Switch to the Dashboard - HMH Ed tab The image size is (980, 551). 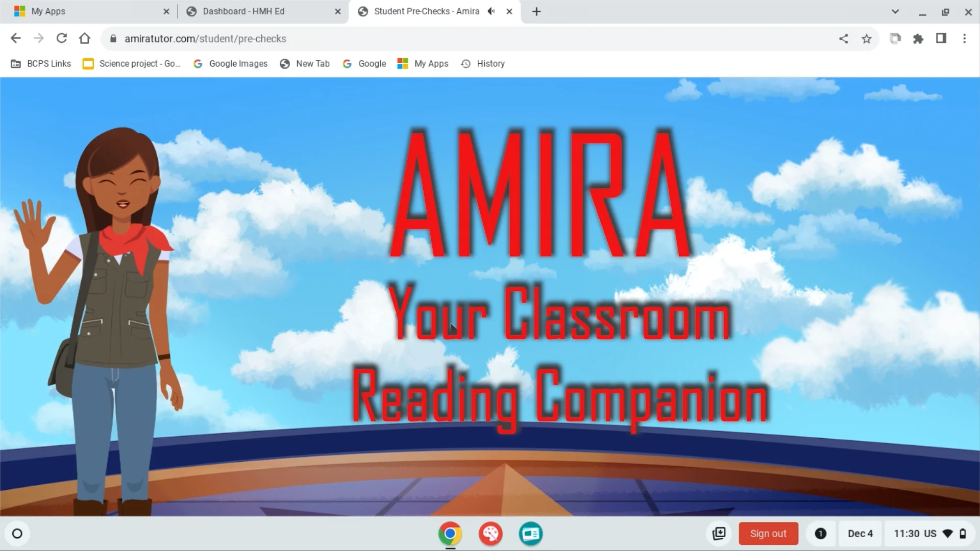pos(245,11)
